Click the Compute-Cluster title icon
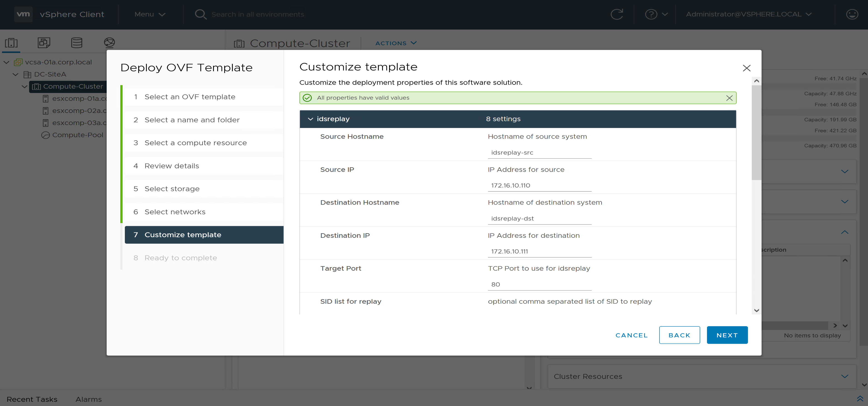Image resolution: width=868 pixels, height=406 pixels. (x=239, y=43)
